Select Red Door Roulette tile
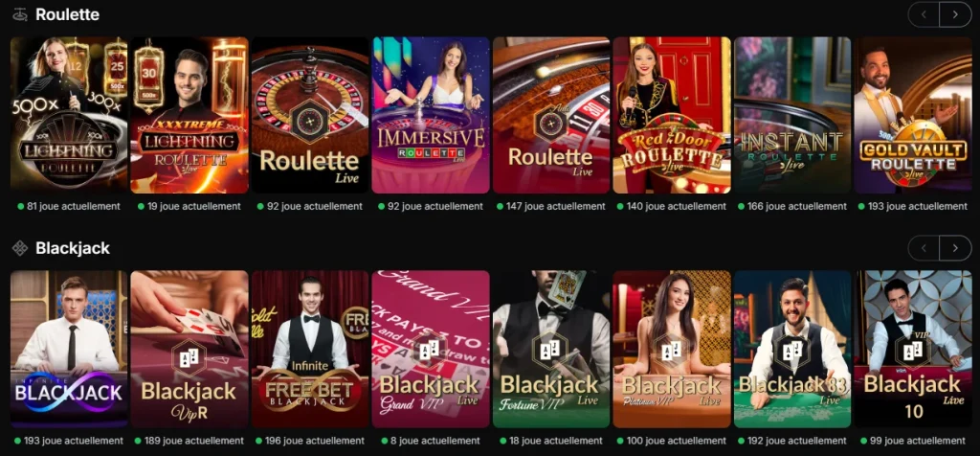Viewport: 980px width, 456px height. tap(672, 115)
